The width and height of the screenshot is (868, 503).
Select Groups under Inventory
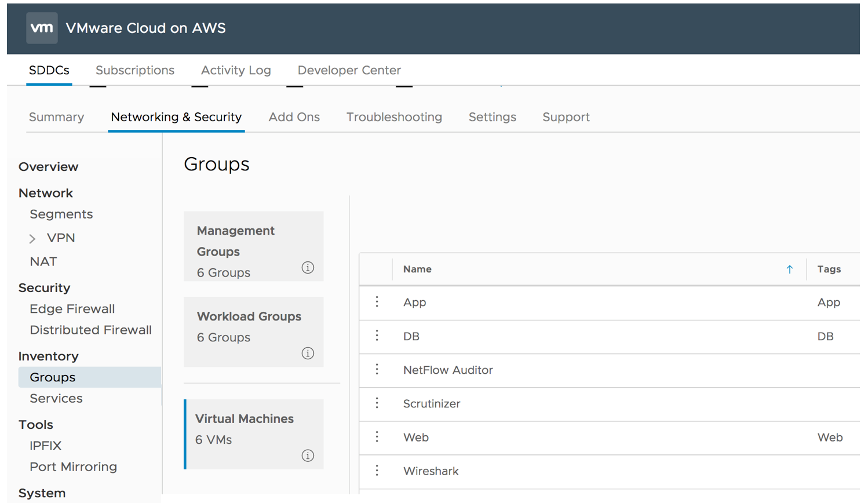point(90,377)
